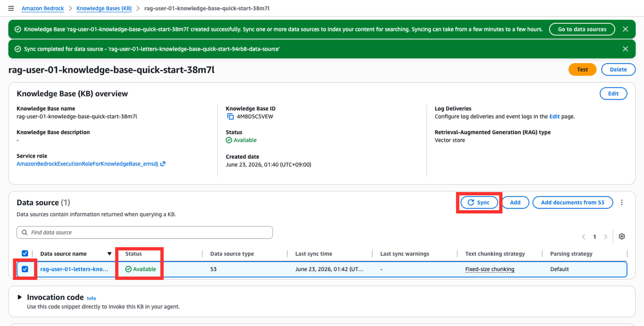Click the June 23, 2026, 01:42 sync time cell

[x=329, y=269]
